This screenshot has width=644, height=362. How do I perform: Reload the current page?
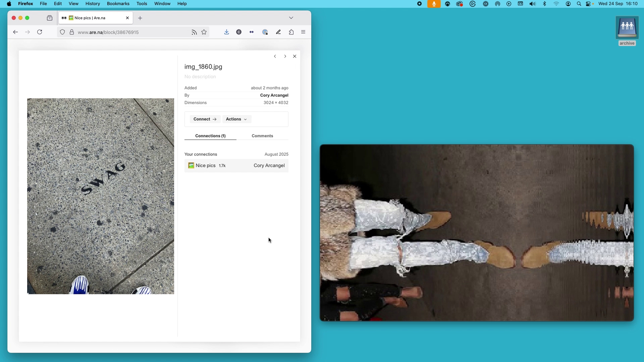pos(40,32)
